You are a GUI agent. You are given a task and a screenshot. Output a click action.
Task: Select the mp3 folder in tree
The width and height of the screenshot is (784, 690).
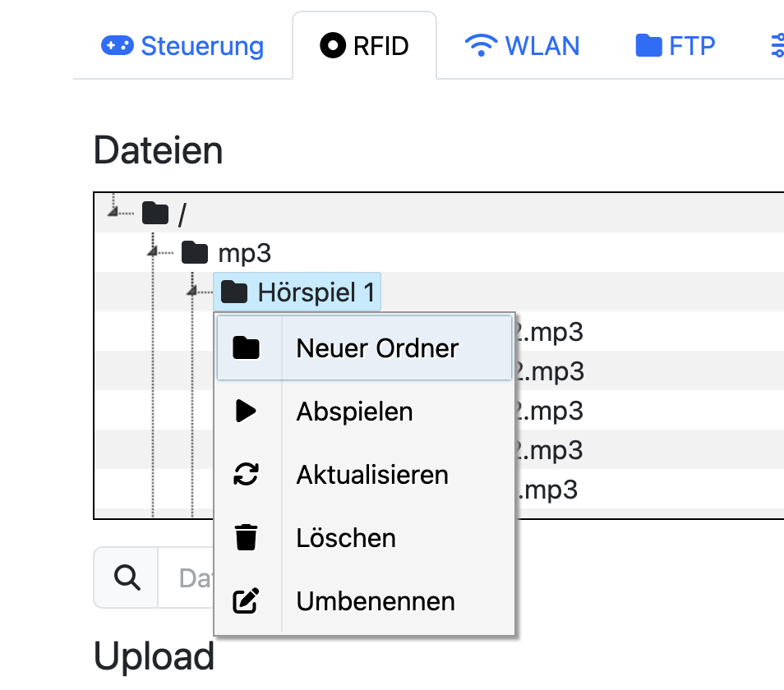click(x=244, y=252)
